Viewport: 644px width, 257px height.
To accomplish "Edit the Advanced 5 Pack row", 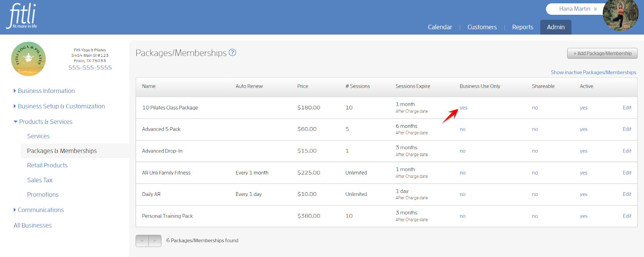I will tap(627, 129).
